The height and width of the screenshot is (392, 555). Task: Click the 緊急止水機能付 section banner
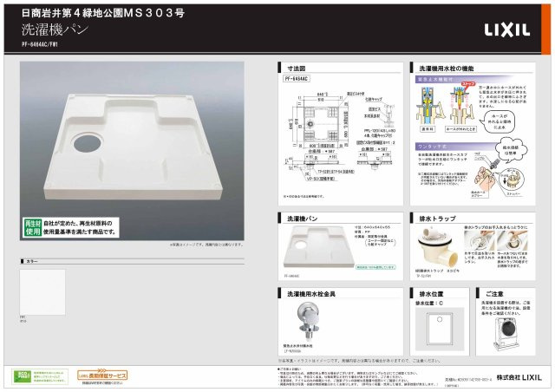click(x=464, y=79)
